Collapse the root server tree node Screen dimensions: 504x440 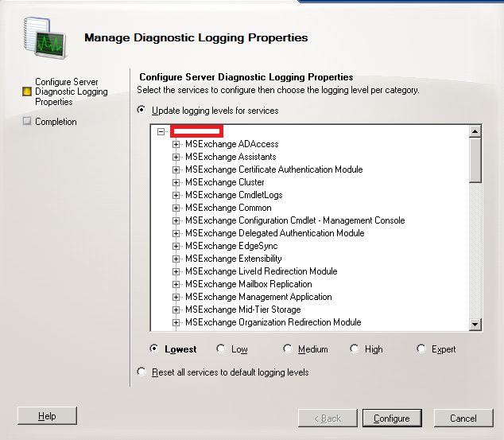tap(161, 131)
